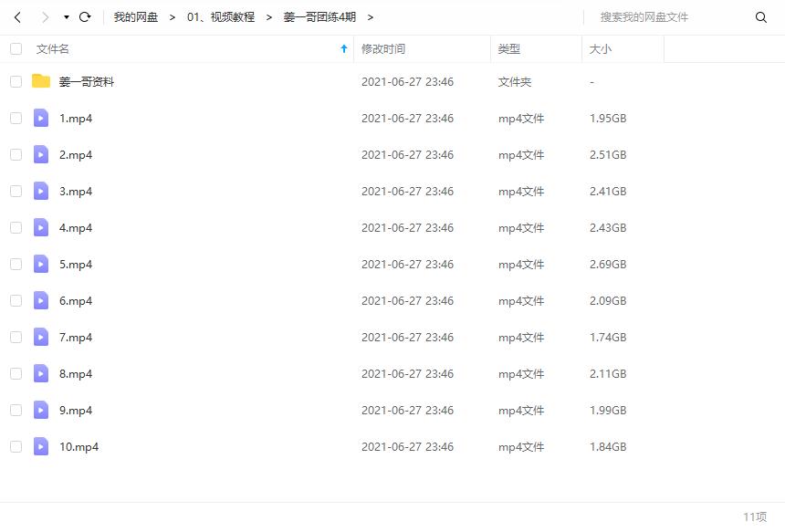Viewport: 785px width, 532px height.
Task: Check the box for 姜一哥资料 folder
Action: pyautogui.click(x=16, y=81)
